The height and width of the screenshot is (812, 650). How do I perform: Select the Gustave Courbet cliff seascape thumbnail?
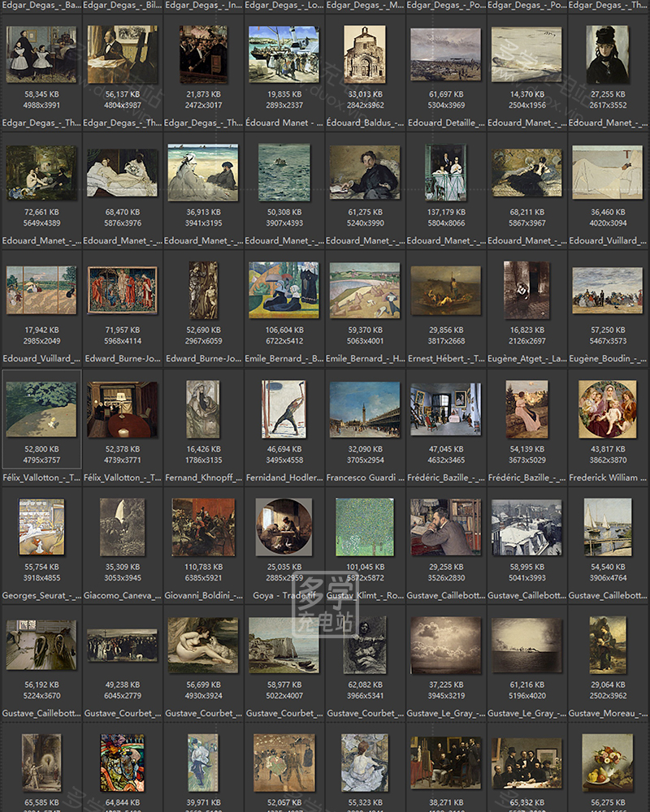point(284,645)
